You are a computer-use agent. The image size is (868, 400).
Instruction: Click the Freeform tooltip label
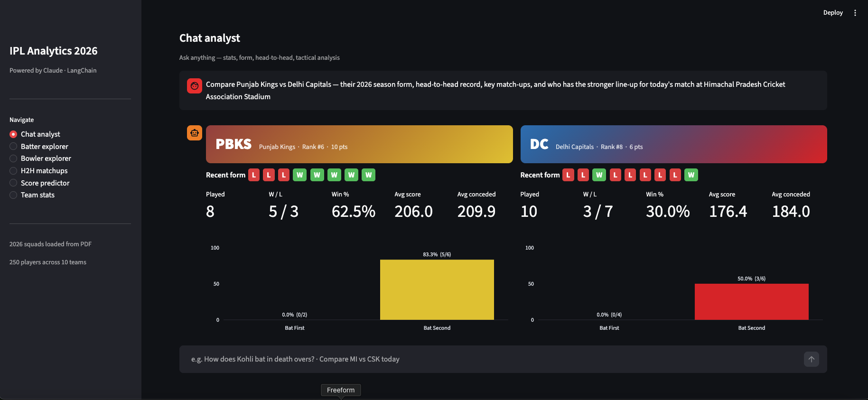click(341, 390)
